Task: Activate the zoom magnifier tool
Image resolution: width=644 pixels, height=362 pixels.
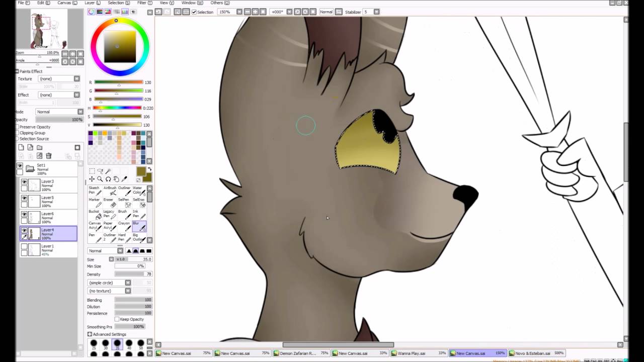Action: [x=100, y=179]
